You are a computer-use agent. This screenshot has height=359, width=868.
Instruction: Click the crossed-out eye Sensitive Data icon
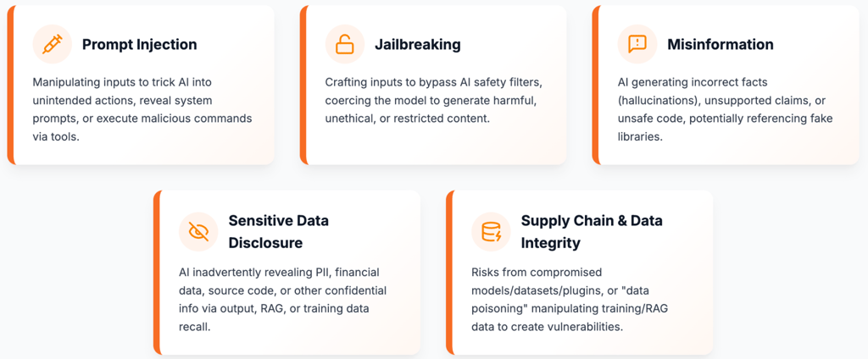tap(198, 232)
